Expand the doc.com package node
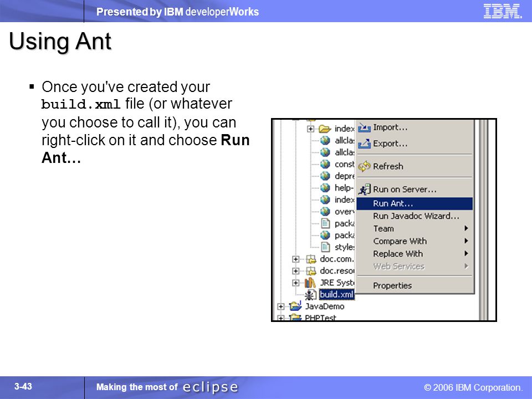The image size is (532, 399). (295, 259)
